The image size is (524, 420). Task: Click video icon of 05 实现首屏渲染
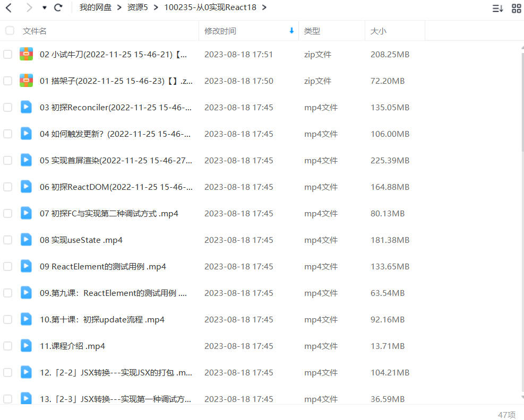click(x=26, y=160)
